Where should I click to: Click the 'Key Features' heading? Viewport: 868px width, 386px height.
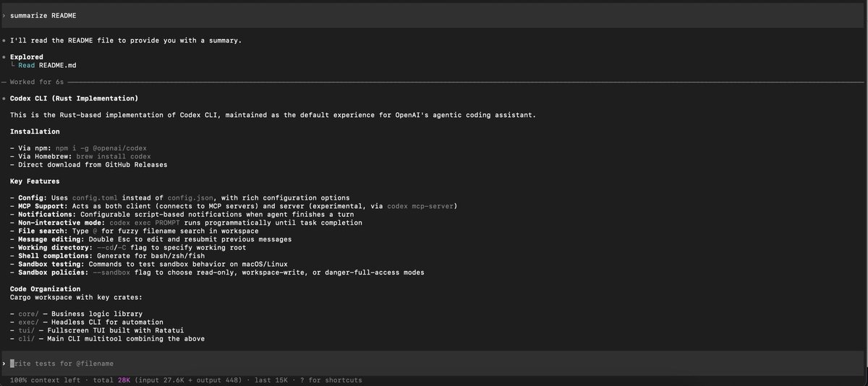point(35,181)
